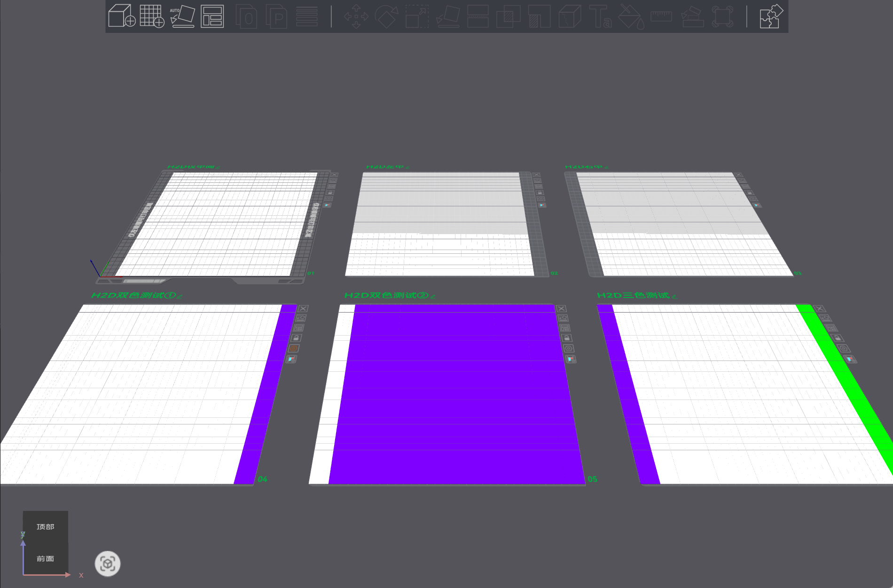Auto orient objects on plate 04
Screen dimensions: 893x588
[301, 318]
